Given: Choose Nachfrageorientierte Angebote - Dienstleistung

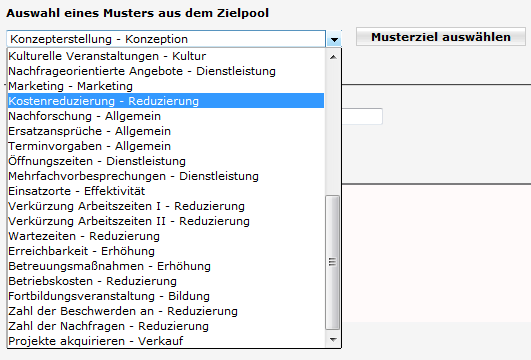Looking at the screenshot, I should point(166,71).
